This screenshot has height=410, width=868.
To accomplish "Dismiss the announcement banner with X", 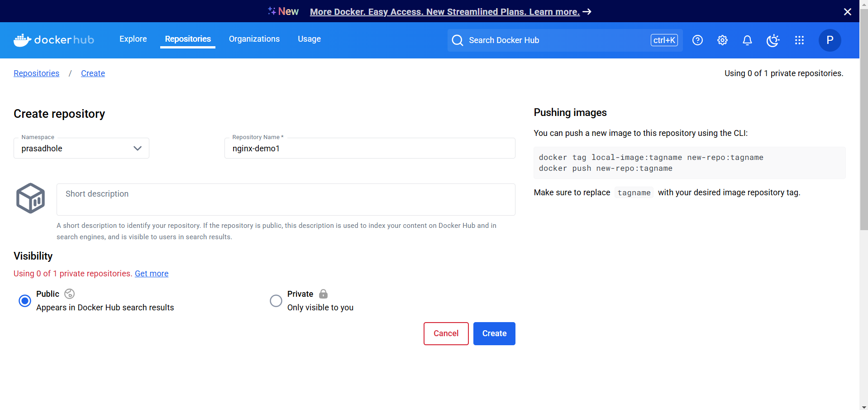I will click(x=847, y=12).
